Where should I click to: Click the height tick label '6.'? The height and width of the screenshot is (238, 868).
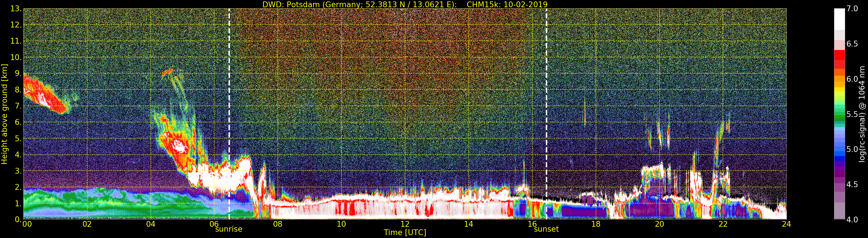(x=18, y=122)
